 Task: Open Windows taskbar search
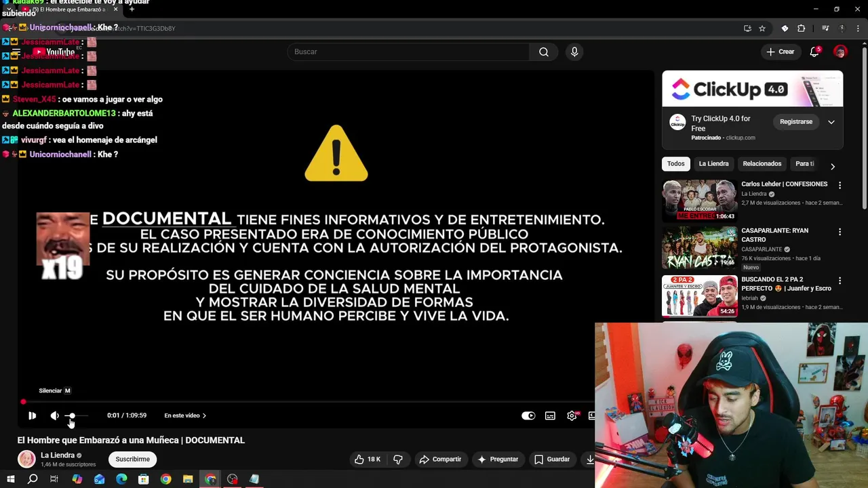32,479
